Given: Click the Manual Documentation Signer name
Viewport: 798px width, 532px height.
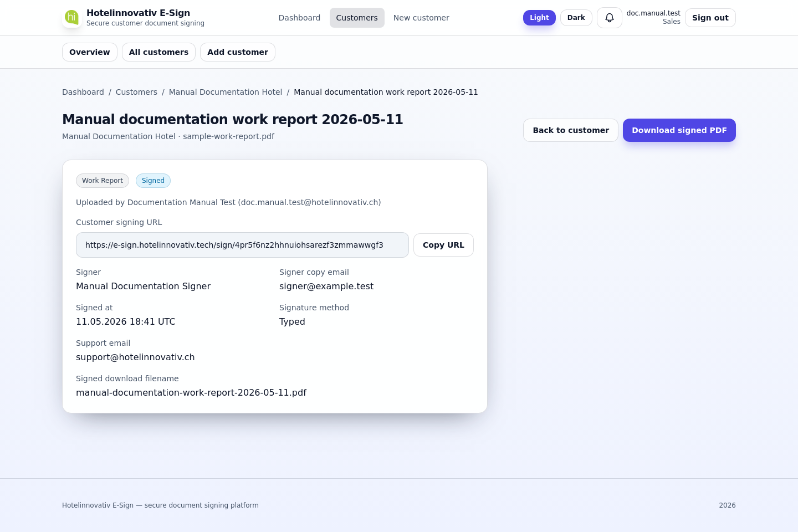Looking at the screenshot, I should pyautogui.click(x=143, y=286).
